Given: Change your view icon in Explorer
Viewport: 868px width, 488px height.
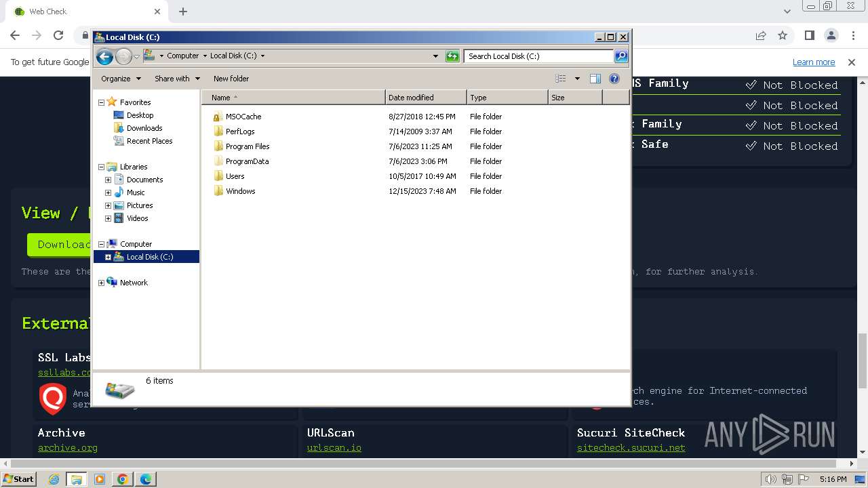Looking at the screenshot, I should click(560, 79).
